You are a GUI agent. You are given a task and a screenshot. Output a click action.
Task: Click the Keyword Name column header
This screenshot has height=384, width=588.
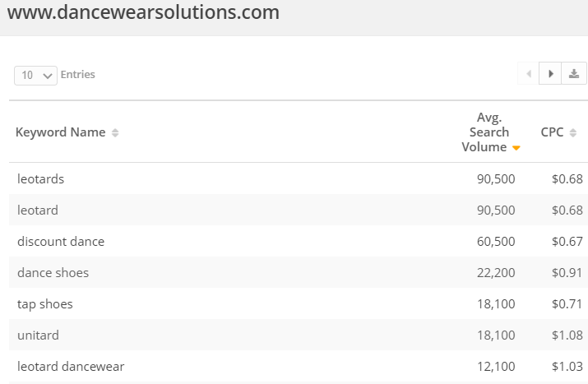pos(60,132)
